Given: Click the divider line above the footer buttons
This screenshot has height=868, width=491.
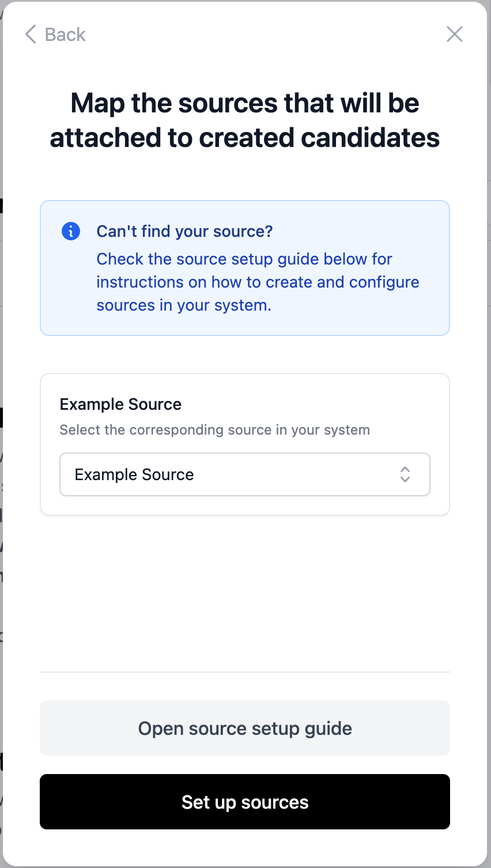Looking at the screenshot, I should (245, 672).
